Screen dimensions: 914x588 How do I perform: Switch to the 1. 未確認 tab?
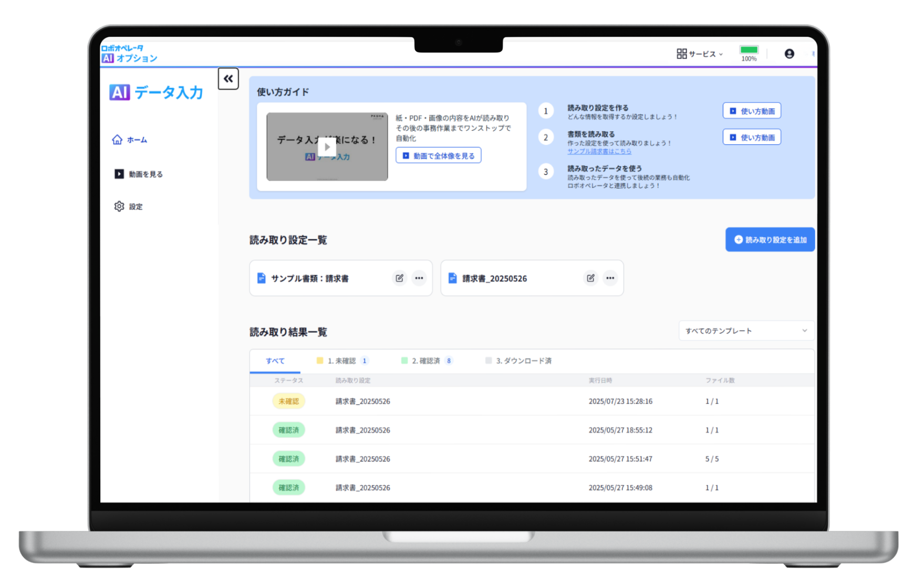tap(342, 361)
